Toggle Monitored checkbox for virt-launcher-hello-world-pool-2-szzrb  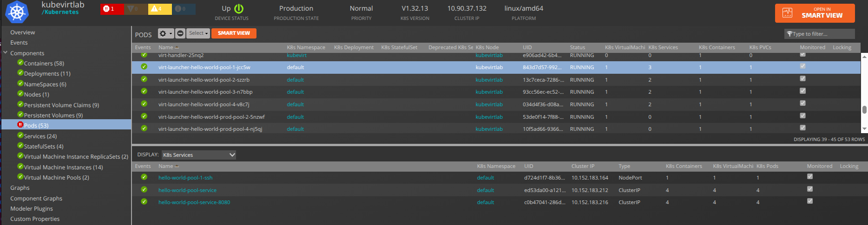(x=802, y=79)
